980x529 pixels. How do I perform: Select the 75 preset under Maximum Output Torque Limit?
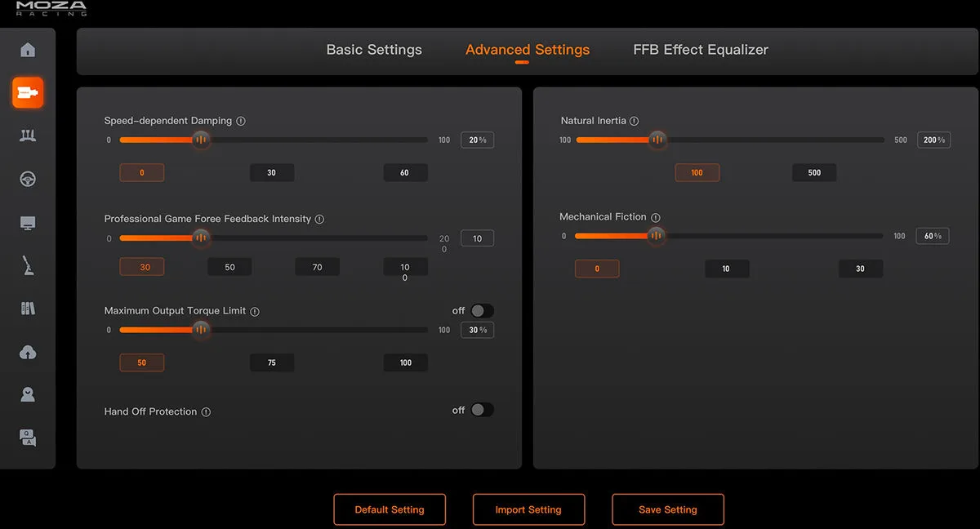272,362
